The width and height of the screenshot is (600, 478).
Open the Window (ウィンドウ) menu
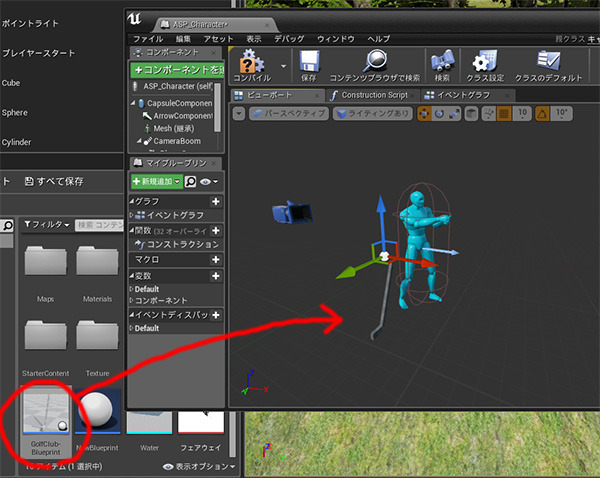tap(336, 39)
